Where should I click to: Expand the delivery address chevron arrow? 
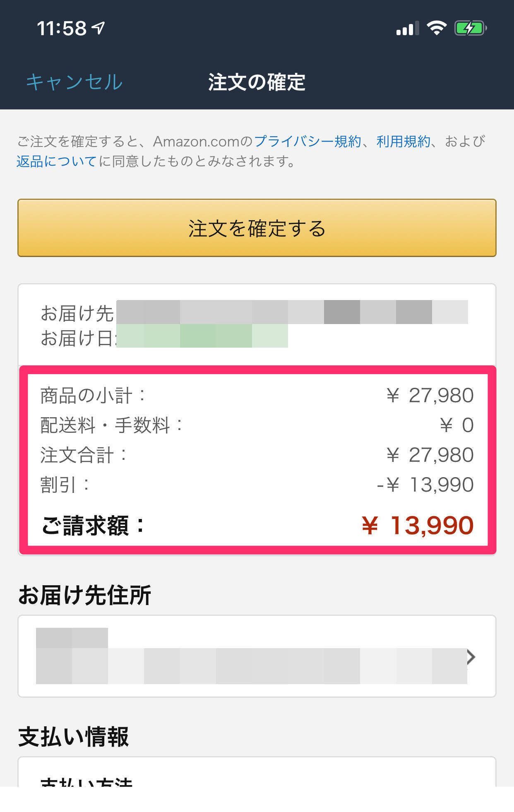click(471, 657)
